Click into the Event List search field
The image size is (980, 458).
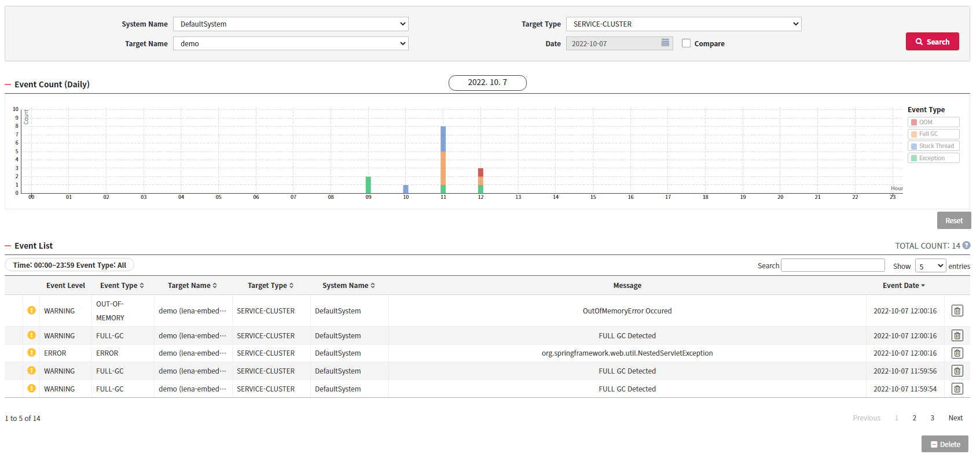pyautogui.click(x=833, y=265)
